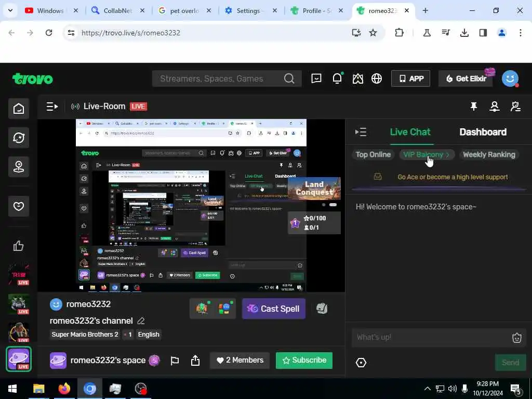The width and height of the screenshot is (532, 399).
Task: Open the browser downloads icon
Action: tap(464, 33)
